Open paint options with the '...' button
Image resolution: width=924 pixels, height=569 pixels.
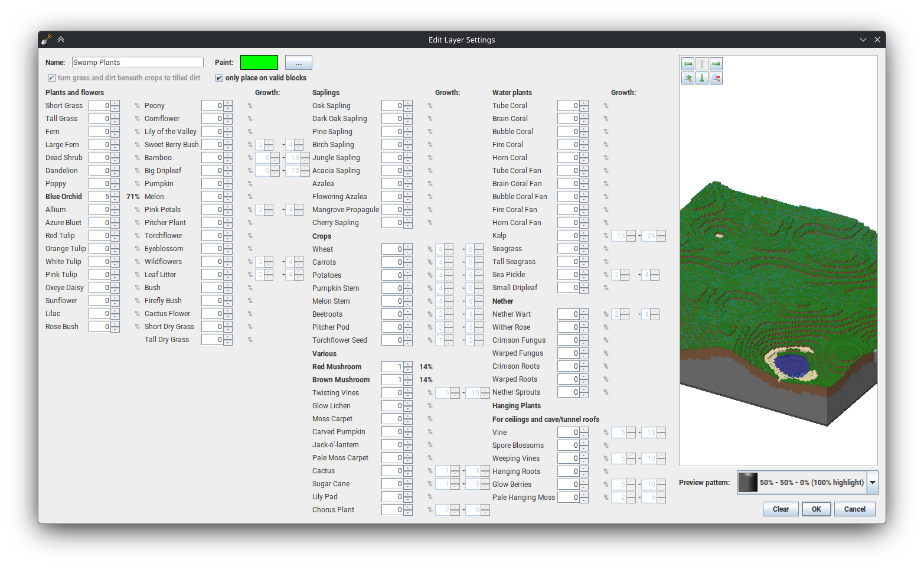click(x=298, y=63)
